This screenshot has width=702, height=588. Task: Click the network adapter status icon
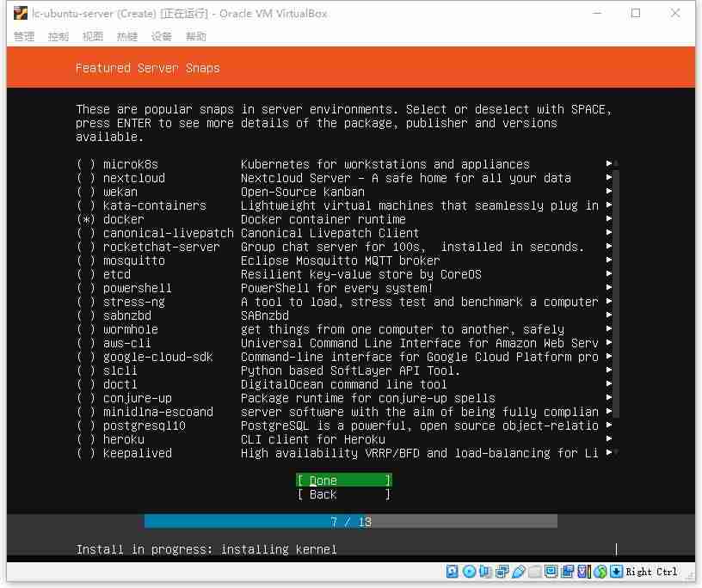tap(502, 572)
